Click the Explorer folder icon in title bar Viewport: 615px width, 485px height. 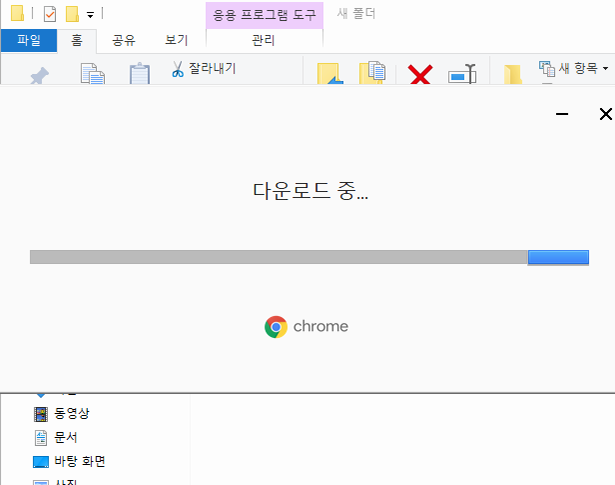tap(17, 13)
